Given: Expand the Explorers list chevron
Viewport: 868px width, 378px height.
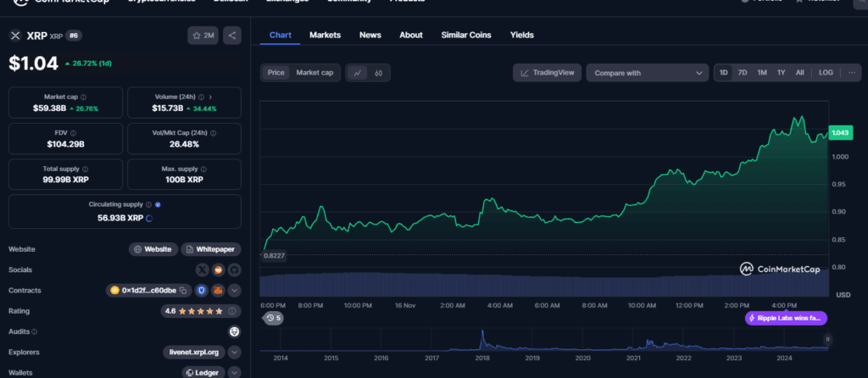Looking at the screenshot, I should coord(234,352).
